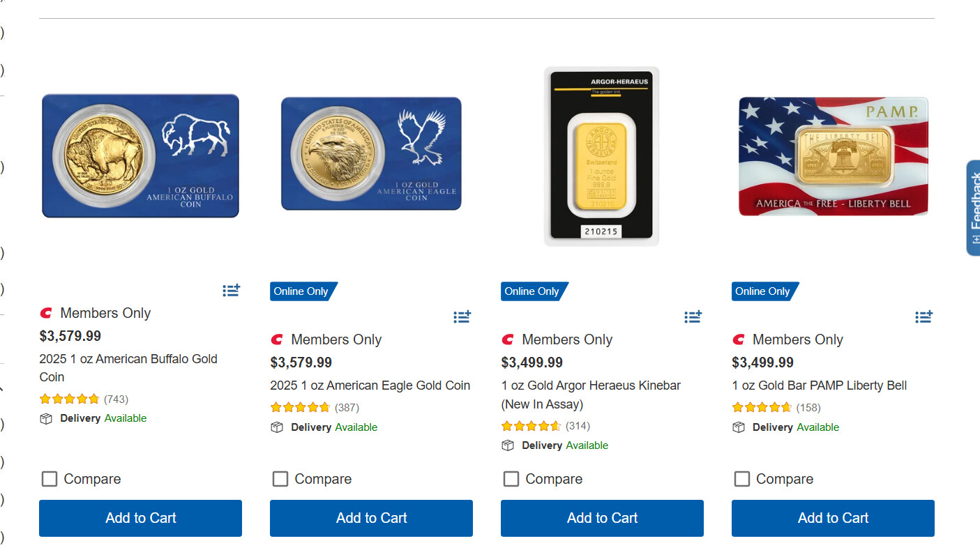
Task: Check Compare for American Buffalo Gold Coin
Action: click(50, 479)
